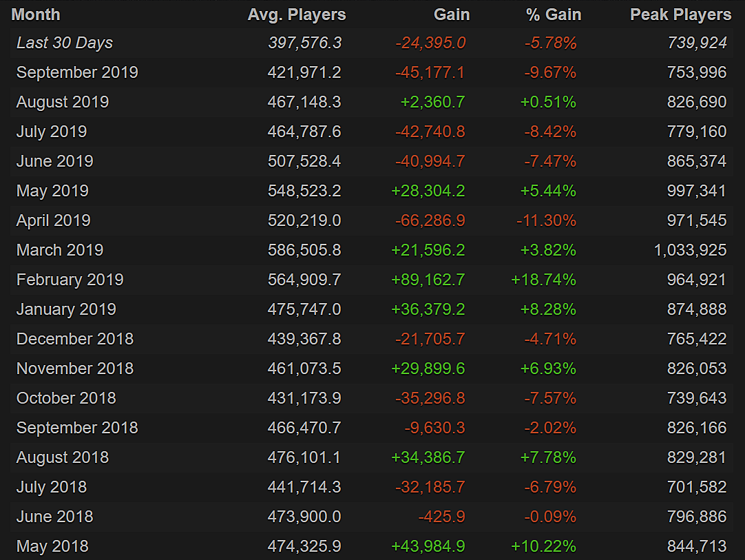Click the April 2019 percent gain -11.30%

546,220
